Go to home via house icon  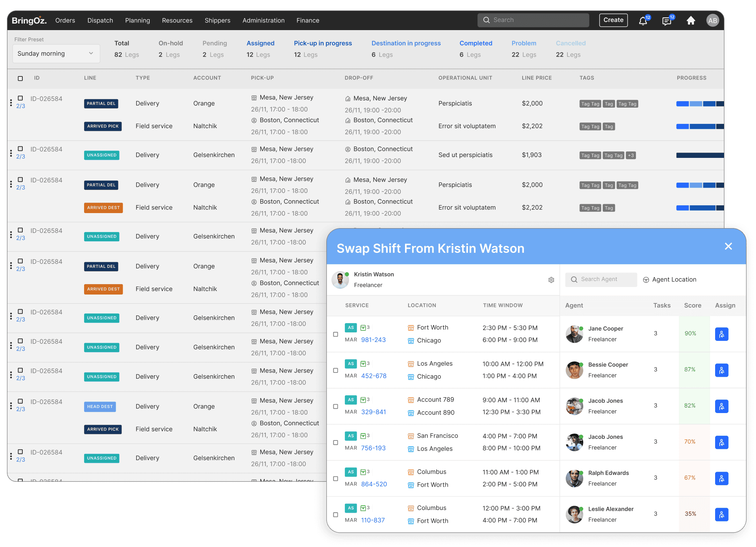(x=691, y=20)
